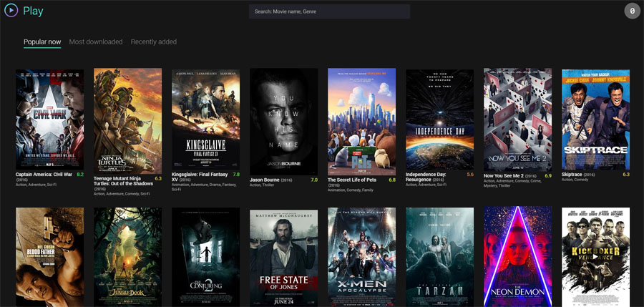Screen dimensions: 644x307
Task: Click the 6.3 rating for Skiptrace
Action: click(x=626, y=175)
